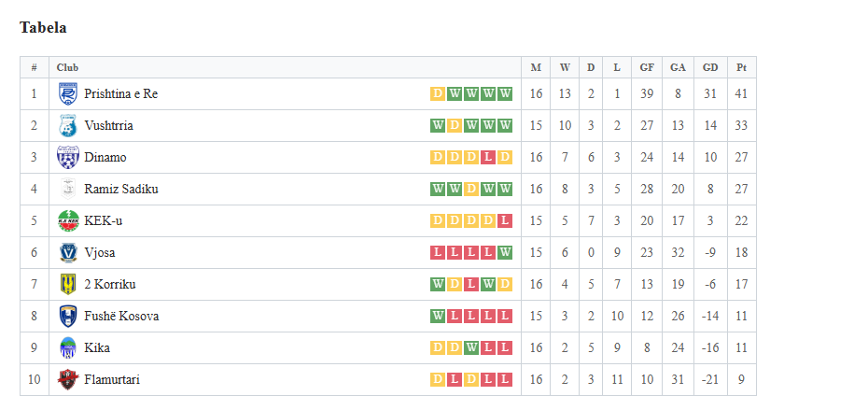Sort table by Pt column header
Viewport: 868px width, 410px height.
[x=742, y=67]
